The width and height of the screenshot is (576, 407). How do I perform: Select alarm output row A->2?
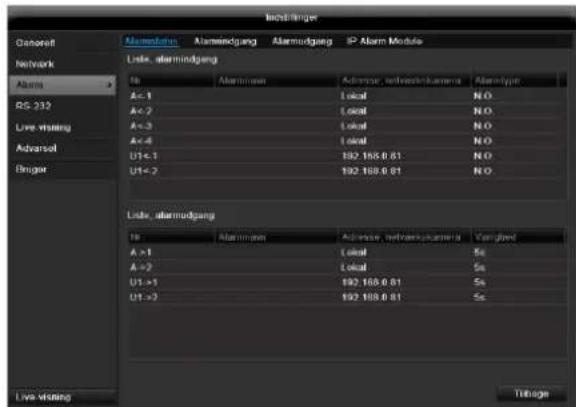(x=347, y=267)
